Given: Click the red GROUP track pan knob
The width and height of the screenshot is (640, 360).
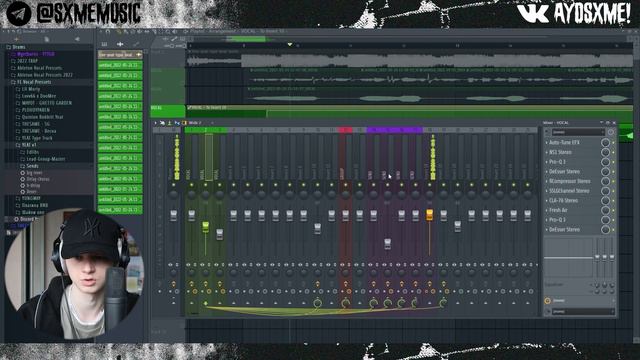Looking at the screenshot, I should [345, 194].
